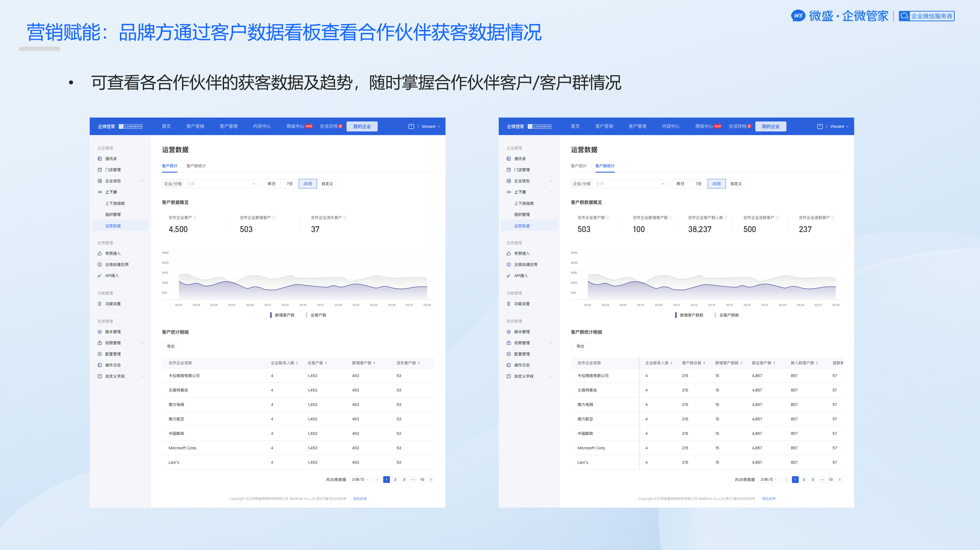980x550 pixels.
Task: Select 30日 range in left dashboard
Action: [308, 184]
